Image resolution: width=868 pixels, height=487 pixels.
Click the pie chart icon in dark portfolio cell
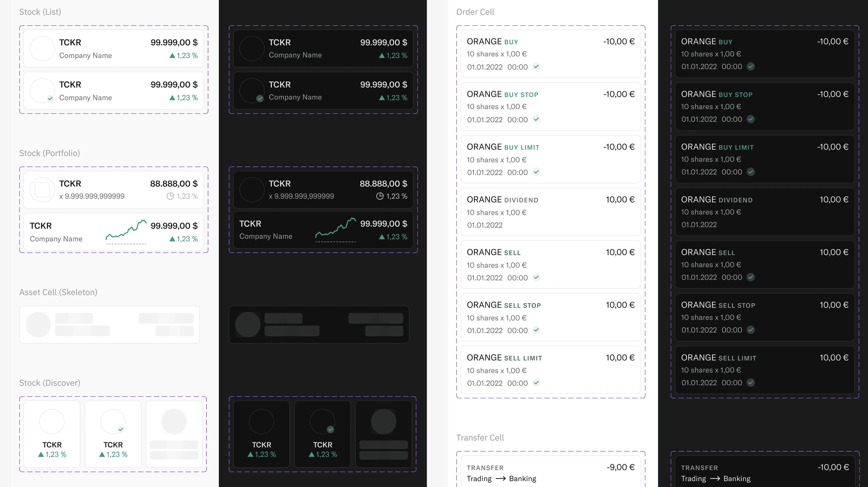[x=380, y=196]
